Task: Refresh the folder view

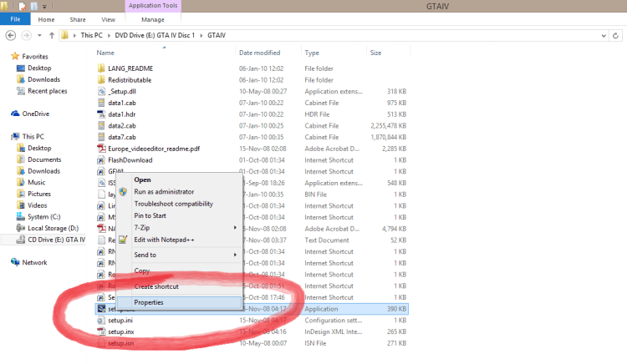Action: pyautogui.click(x=615, y=36)
